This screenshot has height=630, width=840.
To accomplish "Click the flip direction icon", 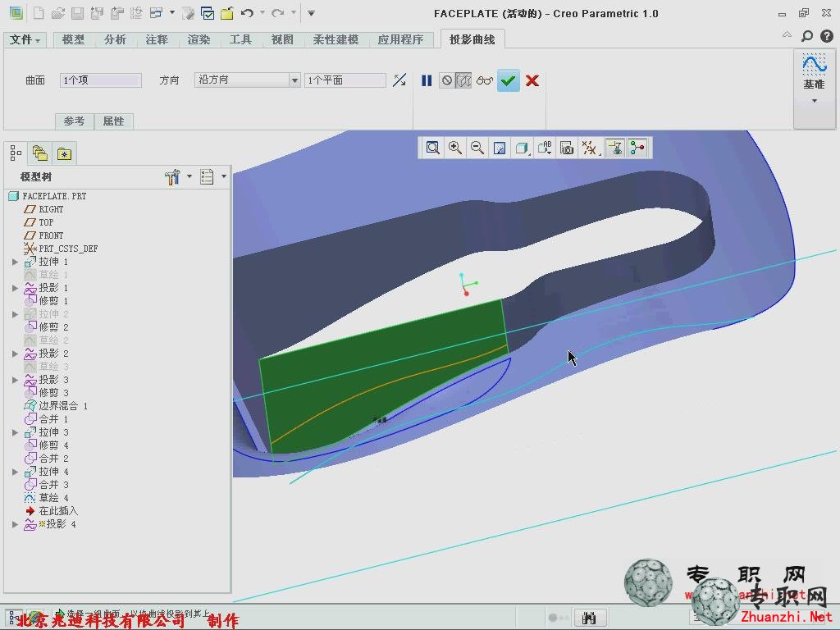I will [x=399, y=80].
